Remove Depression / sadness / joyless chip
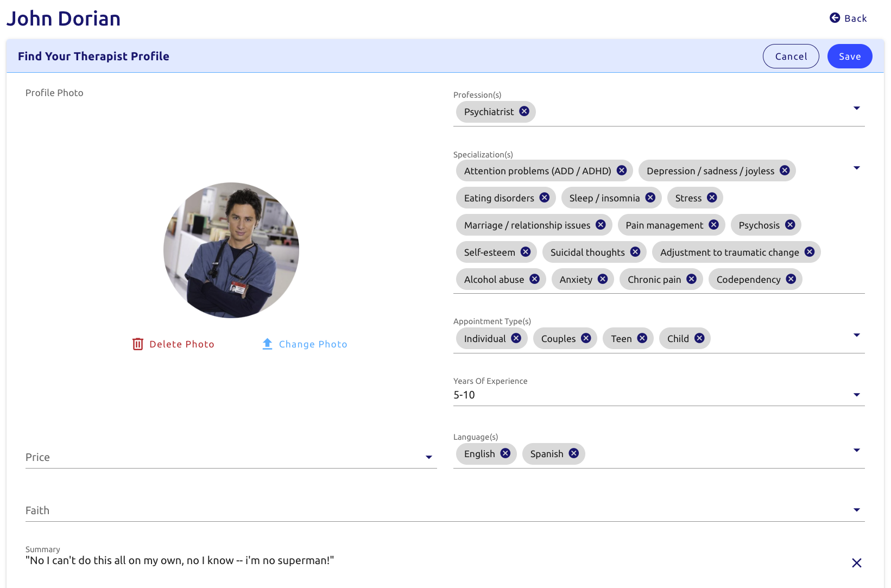The width and height of the screenshot is (891, 588). pyautogui.click(x=785, y=170)
